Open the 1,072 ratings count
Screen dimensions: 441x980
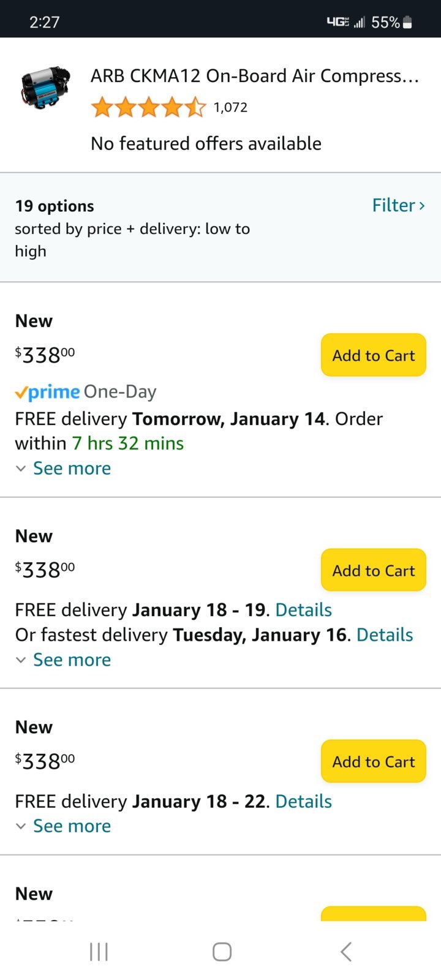point(230,108)
